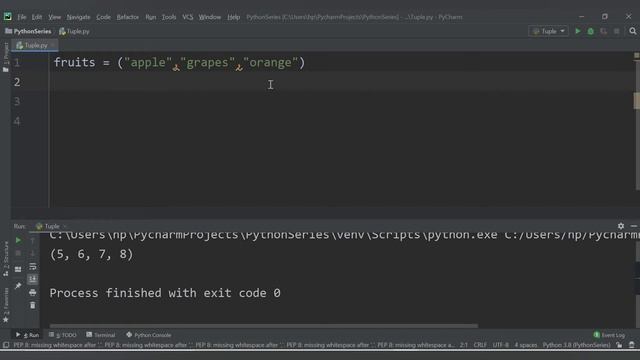Screen dimensions: 640x360
Task: Click the Print console output icon
Action: pyautogui.click(x=33, y=292)
